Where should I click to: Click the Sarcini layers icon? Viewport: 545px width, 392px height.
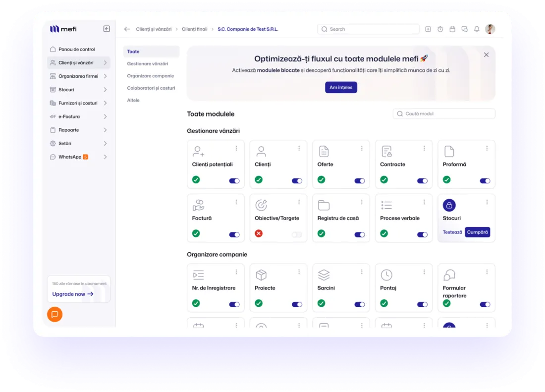pos(324,275)
